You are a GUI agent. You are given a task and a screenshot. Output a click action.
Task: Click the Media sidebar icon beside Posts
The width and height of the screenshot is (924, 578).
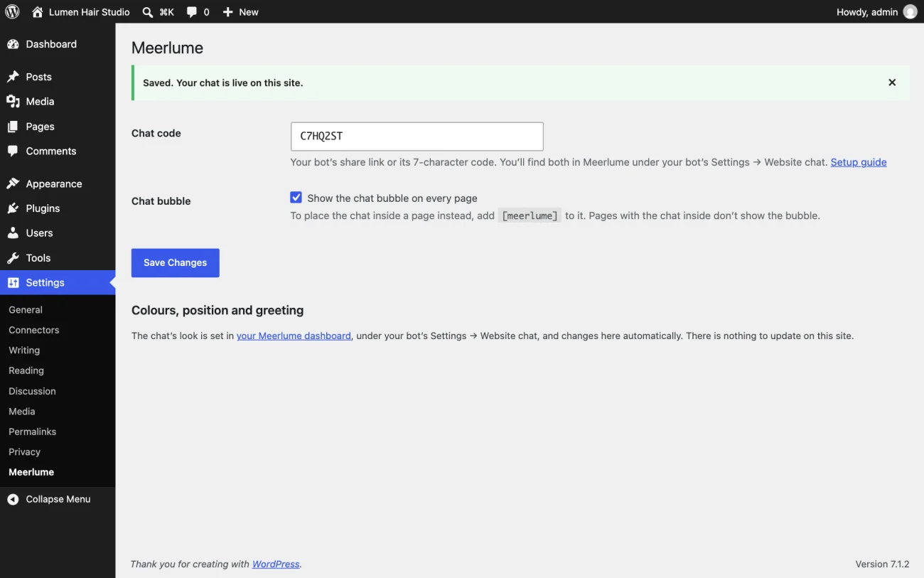(13, 102)
